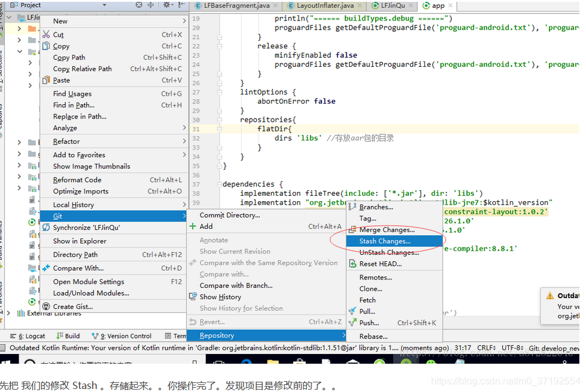This screenshot has height=392, width=586.
Task: Click the scroll-from-source target icon in Project panel
Action: 139,5
